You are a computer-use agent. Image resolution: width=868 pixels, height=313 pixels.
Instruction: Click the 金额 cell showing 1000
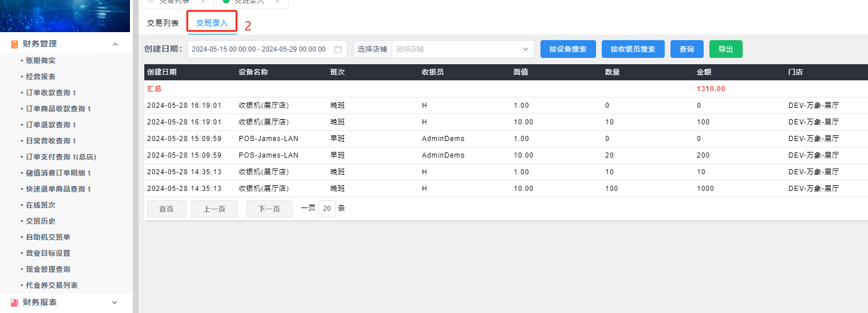706,189
